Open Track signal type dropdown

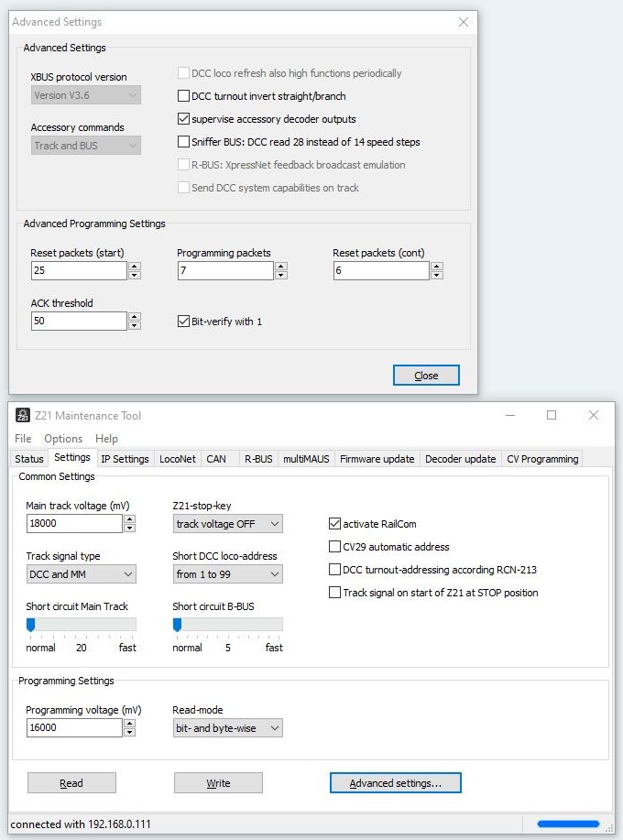pyautogui.click(x=81, y=574)
